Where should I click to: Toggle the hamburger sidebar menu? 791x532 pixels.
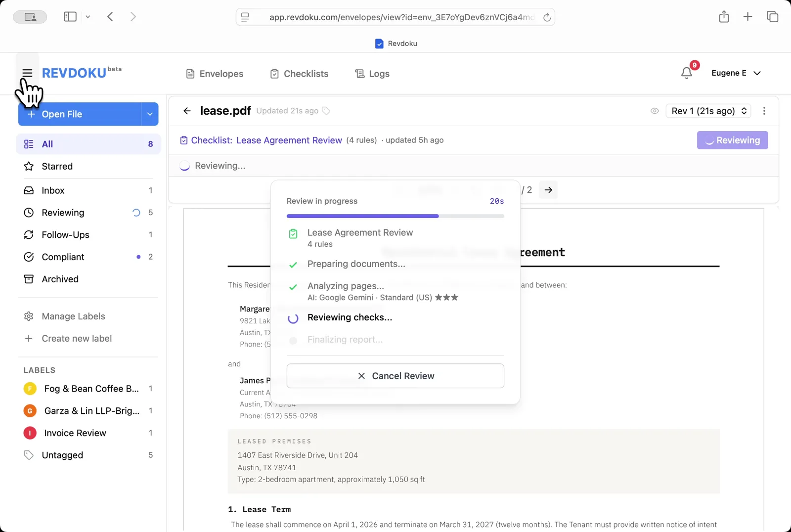click(27, 73)
